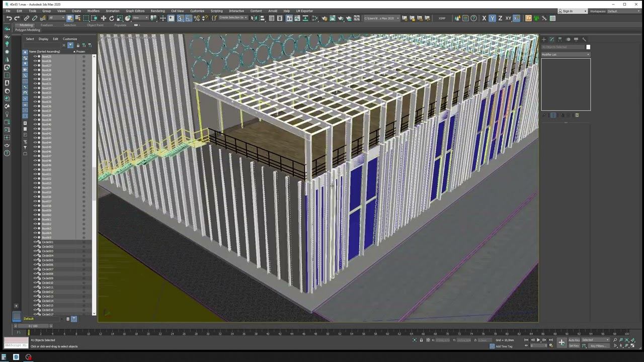Select Box640 in the Scene Explorer list
644x362 pixels.
[46, 124]
